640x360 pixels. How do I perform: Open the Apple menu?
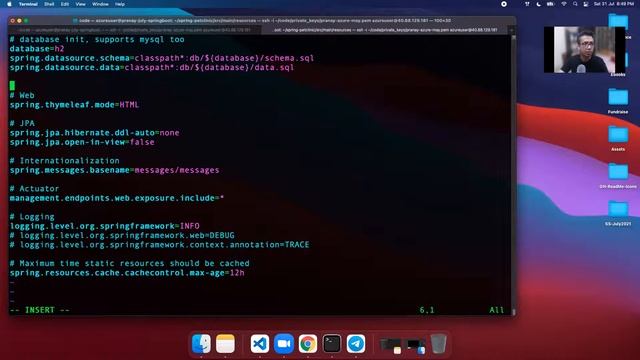pyautogui.click(x=9, y=4)
